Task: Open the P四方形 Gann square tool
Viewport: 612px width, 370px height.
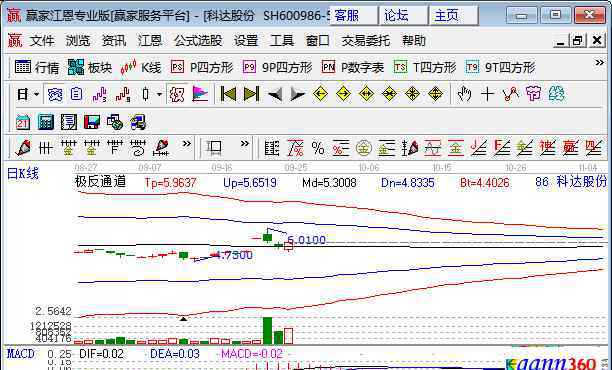Action: coord(202,68)
